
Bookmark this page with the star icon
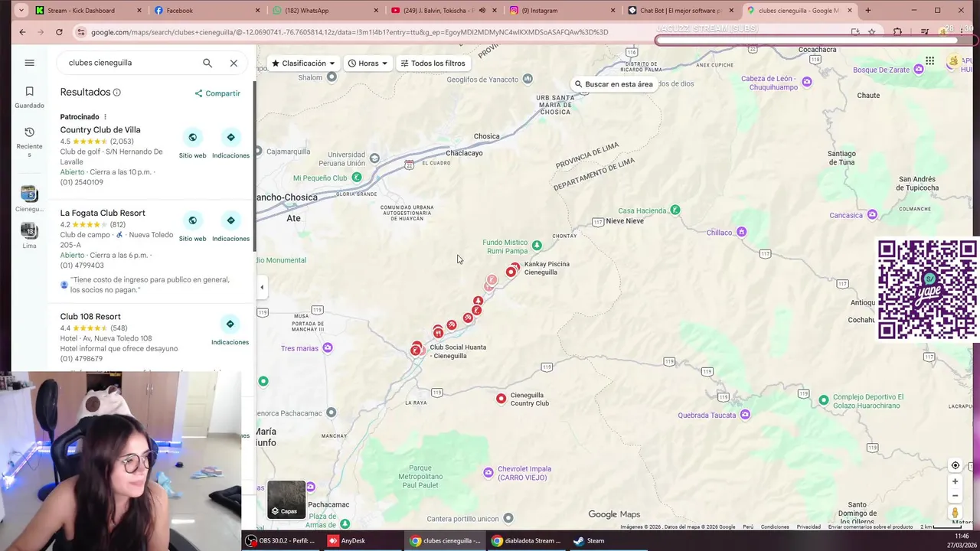point(871,32)
